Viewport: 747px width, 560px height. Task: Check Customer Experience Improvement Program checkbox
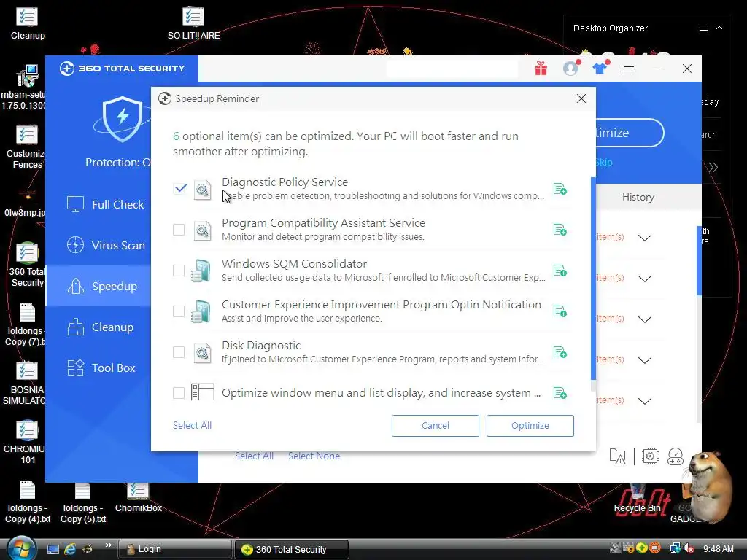179,311
